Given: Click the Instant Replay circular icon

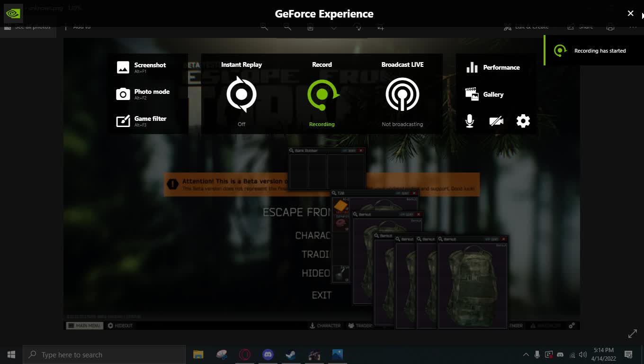Looking at the screenshot, I should (x=241, y=95).
